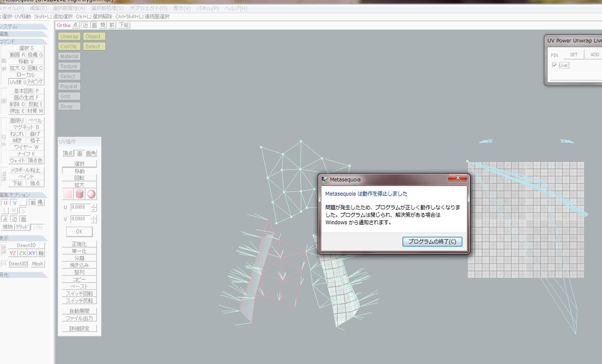The image size is (602, 364).
Task: Click OK button in UV操作 panel
Action: [79, 232]
